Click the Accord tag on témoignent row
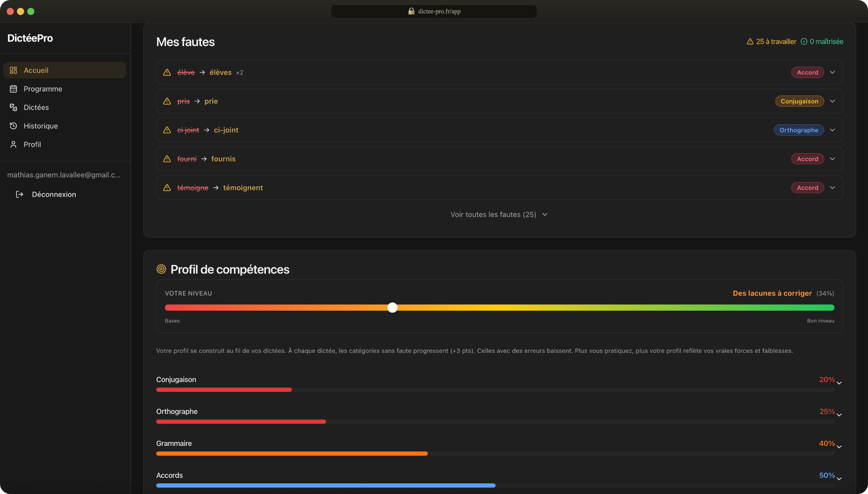Screen dimensions: 868x494 [x=807, y=188]
